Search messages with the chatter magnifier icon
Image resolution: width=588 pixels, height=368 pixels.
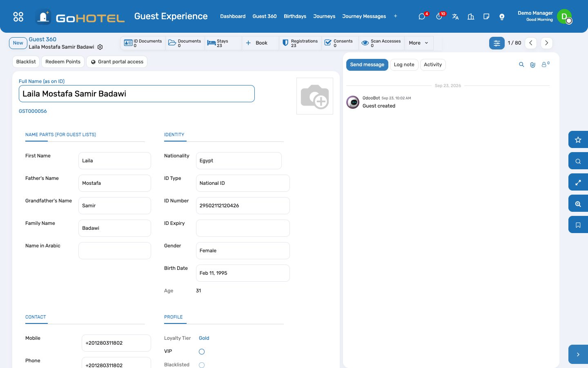tap(521, 65)
